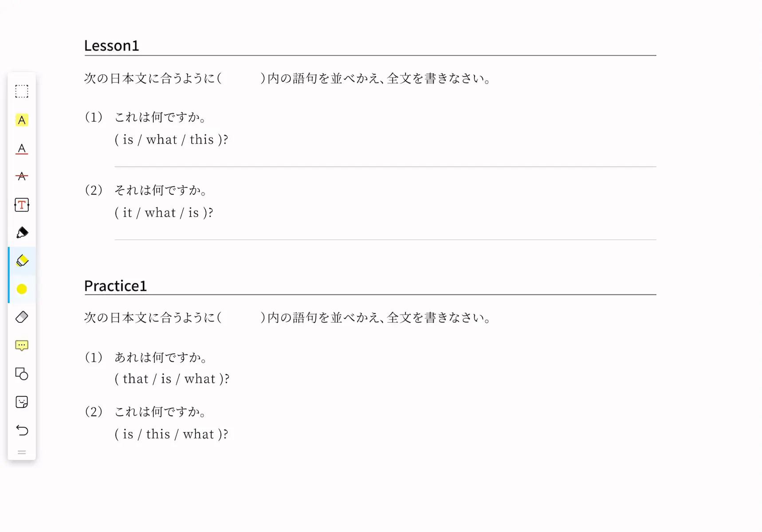Undo the last annotation
The height and width of the screenshot is (532, 762).
(x=22, y=430)
